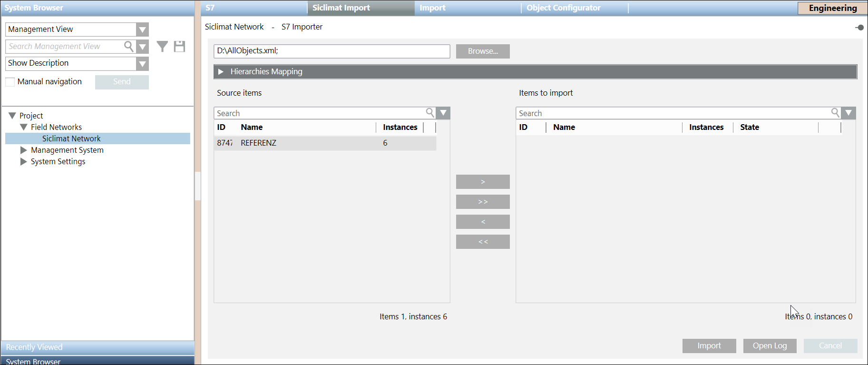Click the Source items search magnifier
The width and height of the screenshot is (868, 365).
point(430,113)
